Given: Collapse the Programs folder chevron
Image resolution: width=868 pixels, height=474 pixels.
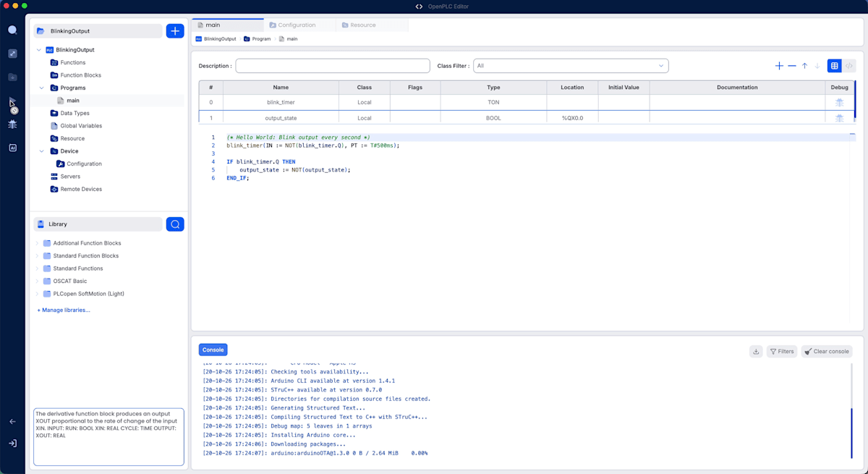Looking at the screenshot, I should click(x=42, y=88).
